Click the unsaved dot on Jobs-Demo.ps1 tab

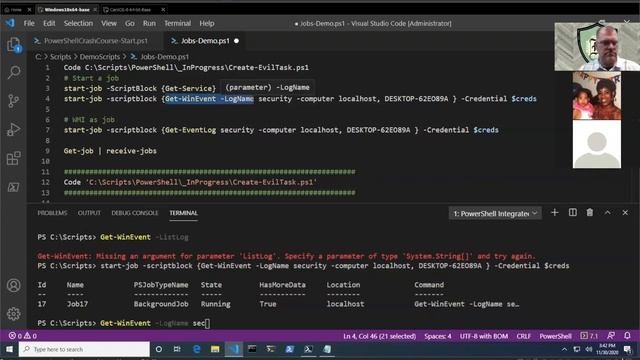click(x=236, y=41)
